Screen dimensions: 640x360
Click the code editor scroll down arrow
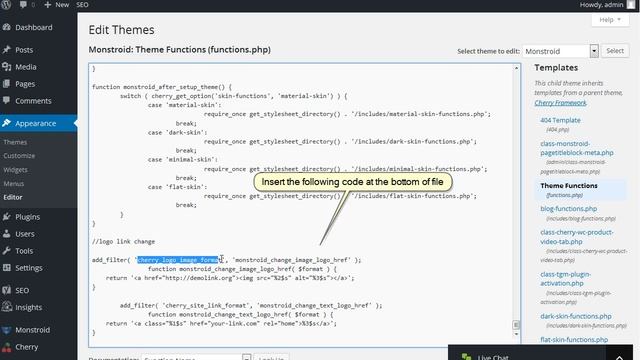(x=516, y=334)
